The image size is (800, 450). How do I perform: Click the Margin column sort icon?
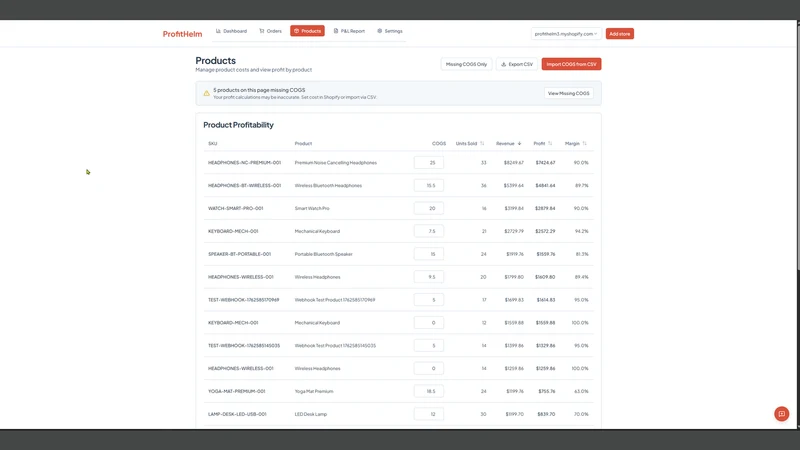(585, 143)
